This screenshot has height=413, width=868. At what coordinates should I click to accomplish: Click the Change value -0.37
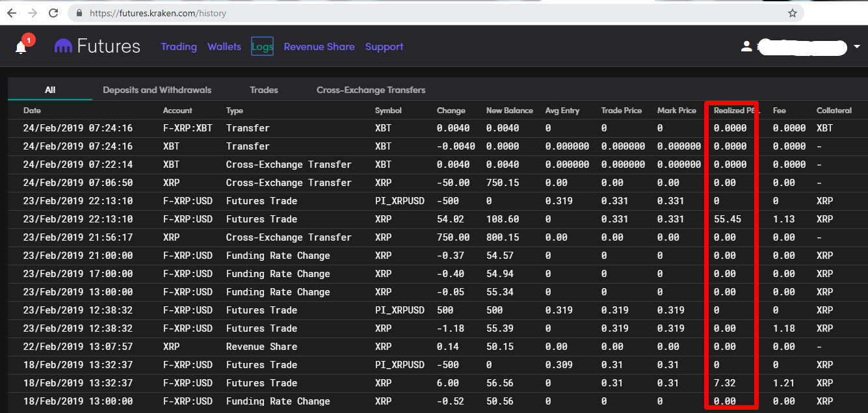[x=451, y=256]
